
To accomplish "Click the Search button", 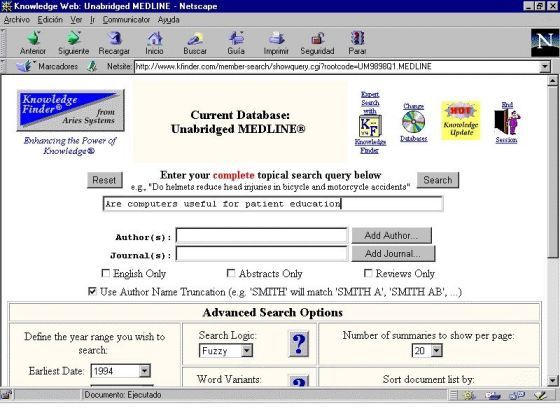I will (x=438, y=180).
